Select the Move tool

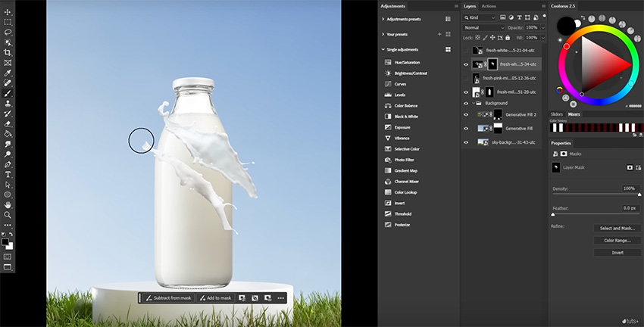[x=8, y=12]
